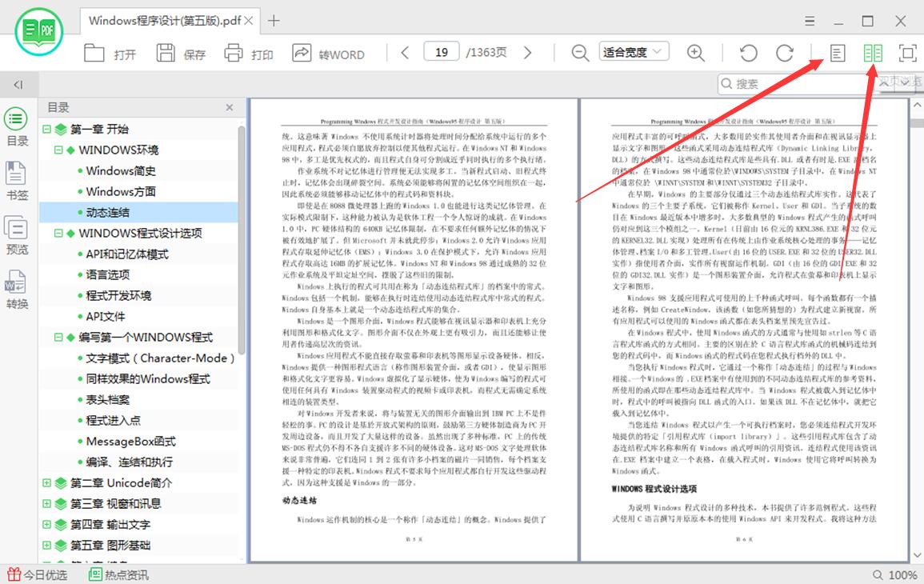
Task: Collapse the 编写第一个WINDOWS程式 section
Action: tap(58, 337)
